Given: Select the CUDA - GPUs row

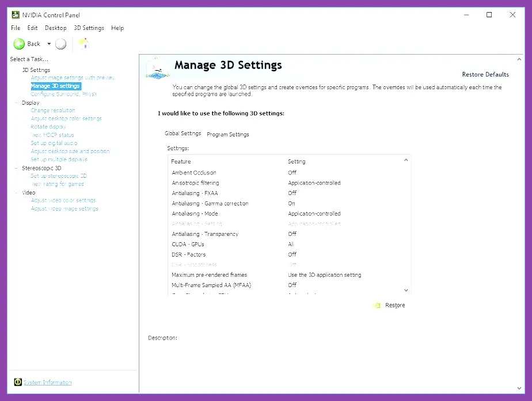Looking at the screenshot, I should coord(286,244).
